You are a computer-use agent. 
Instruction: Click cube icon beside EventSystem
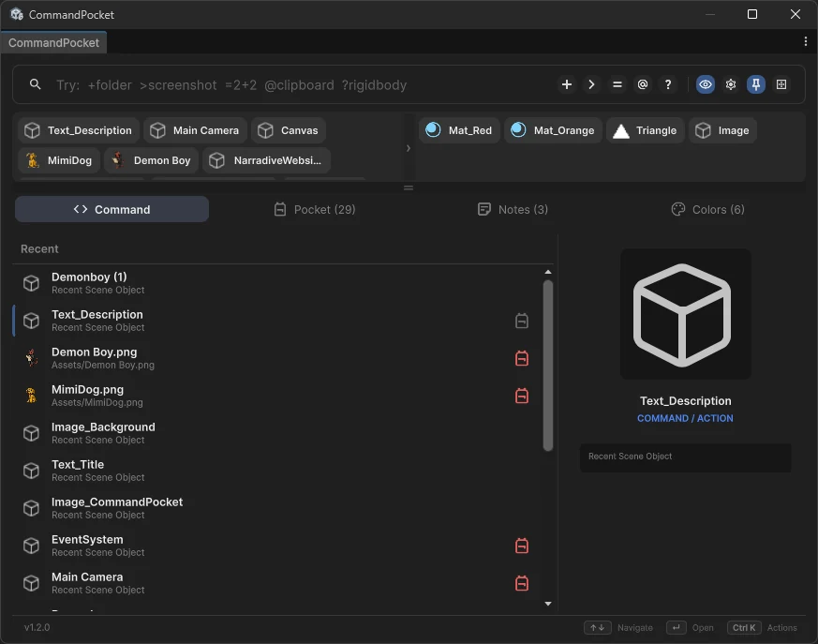(x=31, y=546)
